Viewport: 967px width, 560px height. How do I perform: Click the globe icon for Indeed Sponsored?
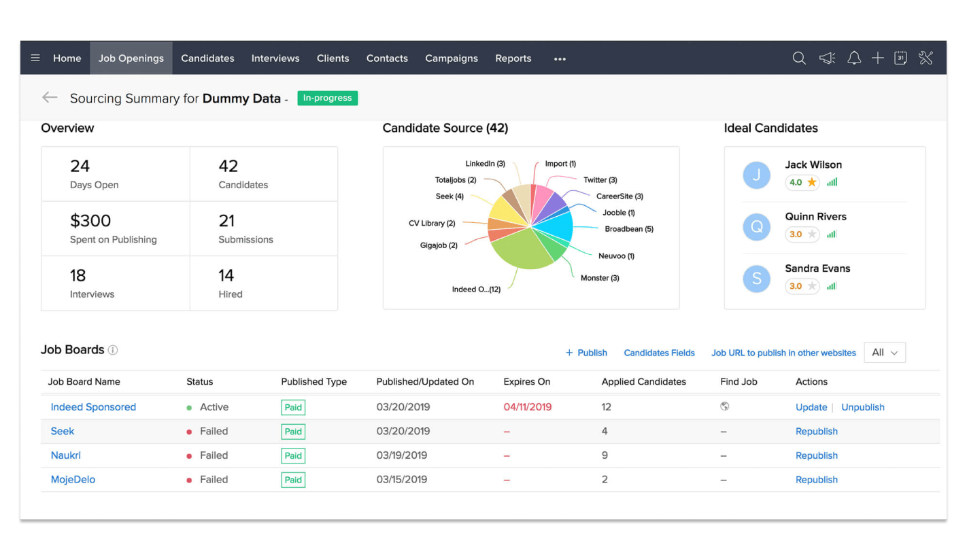[x=725, y=406]
